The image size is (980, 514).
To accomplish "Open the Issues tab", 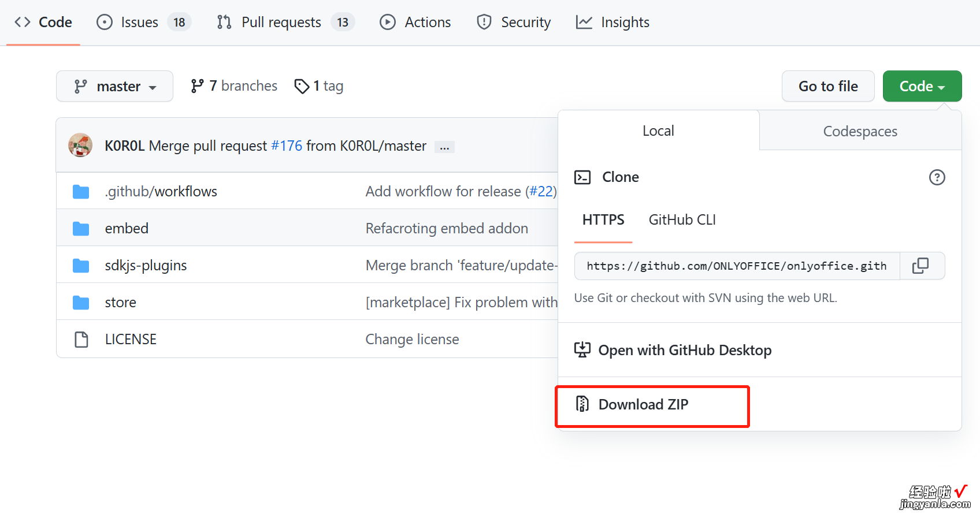I will click(x=143, y=22).
